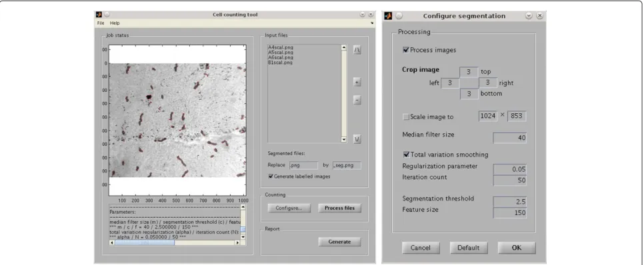Click scale height field showing 853
The image size is (644, 265).
point(517,116)
